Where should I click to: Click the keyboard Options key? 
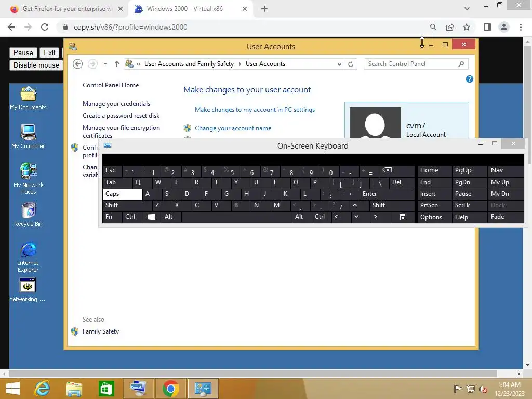[434, 217]
